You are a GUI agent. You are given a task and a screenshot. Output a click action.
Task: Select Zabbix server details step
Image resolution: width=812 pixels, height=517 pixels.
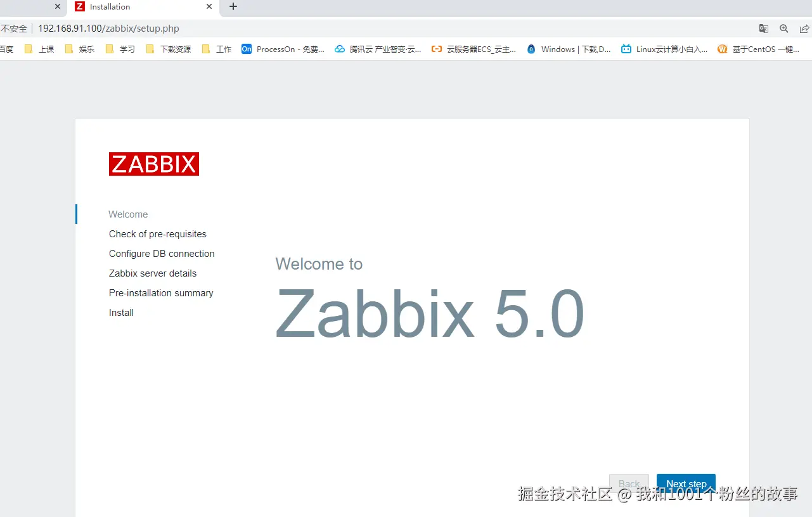point(153,273)
